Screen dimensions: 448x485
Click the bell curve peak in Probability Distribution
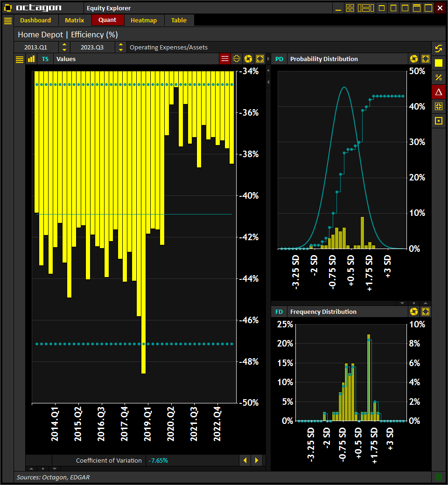coord(344,87)
